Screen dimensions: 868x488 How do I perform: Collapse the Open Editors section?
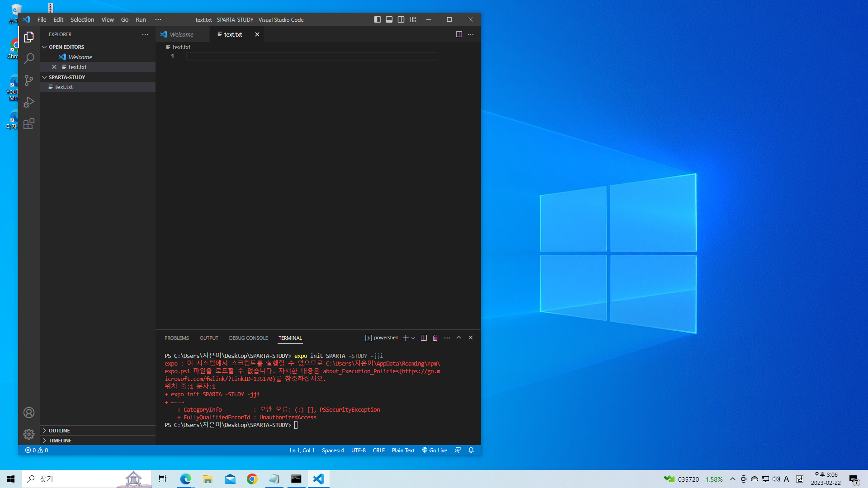44,47
